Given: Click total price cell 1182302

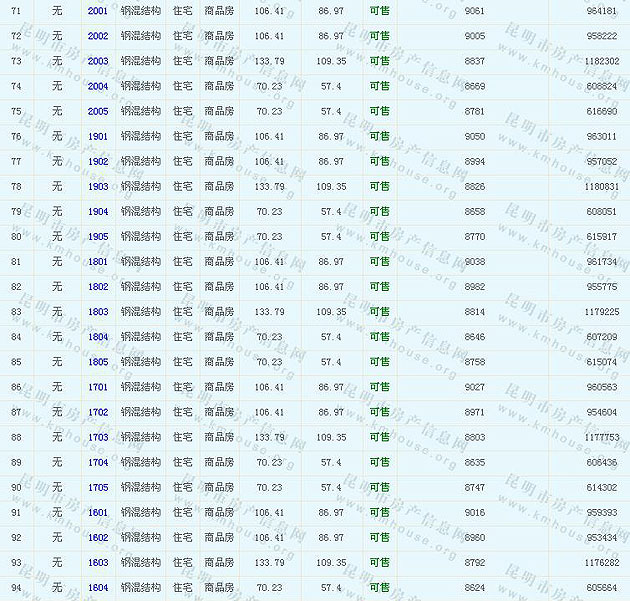Looking at the screenshot, I should click(601, 61).
